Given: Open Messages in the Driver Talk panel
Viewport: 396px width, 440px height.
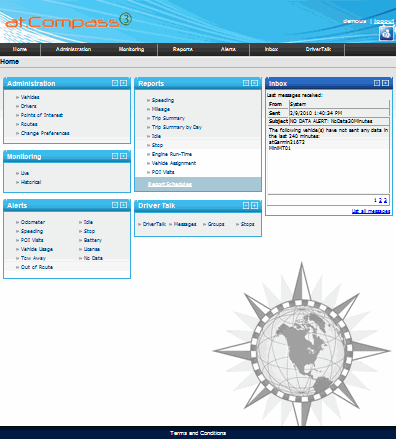Looking at the screenshot, I should click(185, 224).
